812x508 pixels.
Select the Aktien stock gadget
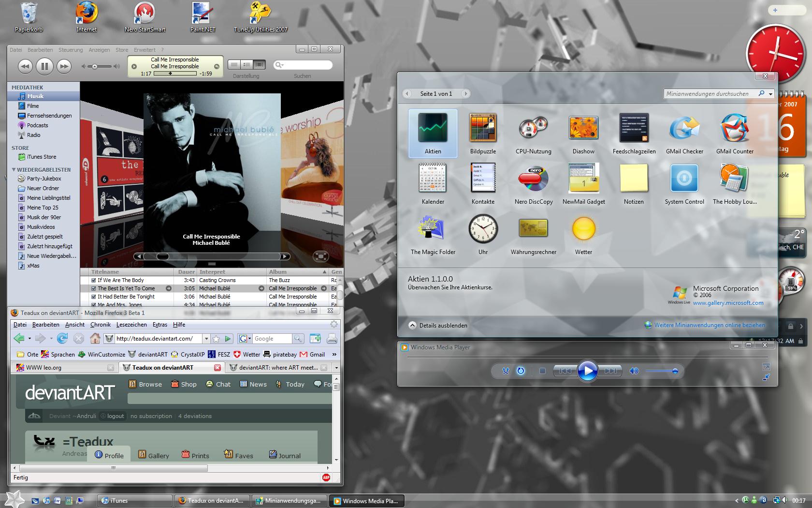pyautogui.click(x=433, y=134)
